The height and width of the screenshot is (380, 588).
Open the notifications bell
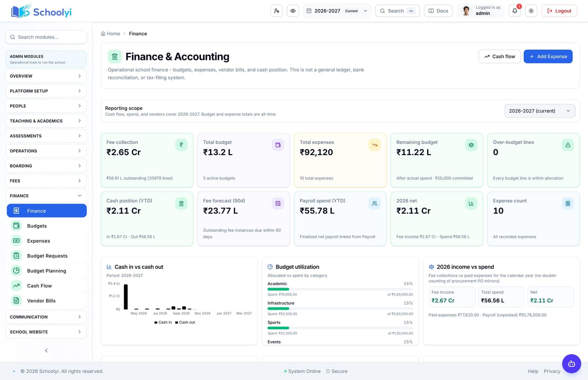tap(515, 11)
